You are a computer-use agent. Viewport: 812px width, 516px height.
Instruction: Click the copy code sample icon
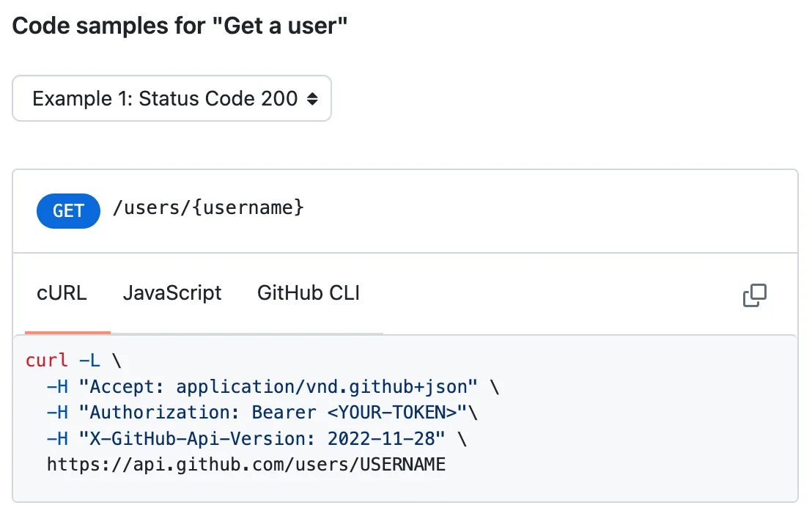coord(754,295)
